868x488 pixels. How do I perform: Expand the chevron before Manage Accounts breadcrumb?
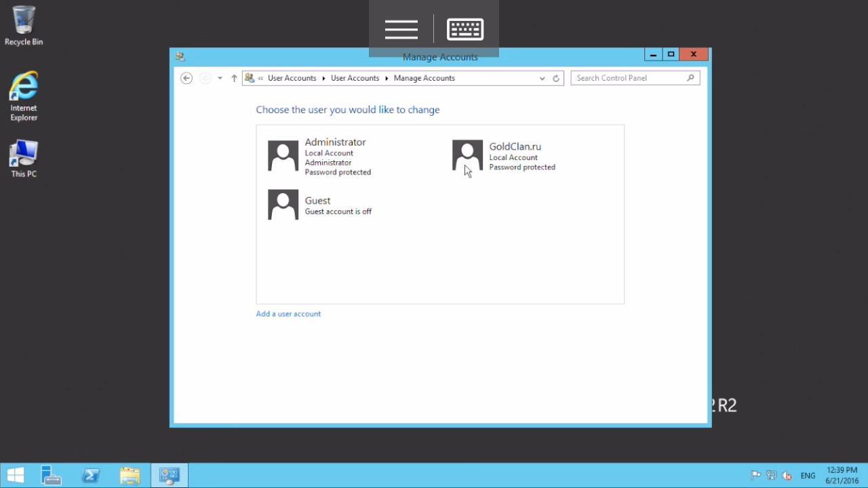[387, 78]
